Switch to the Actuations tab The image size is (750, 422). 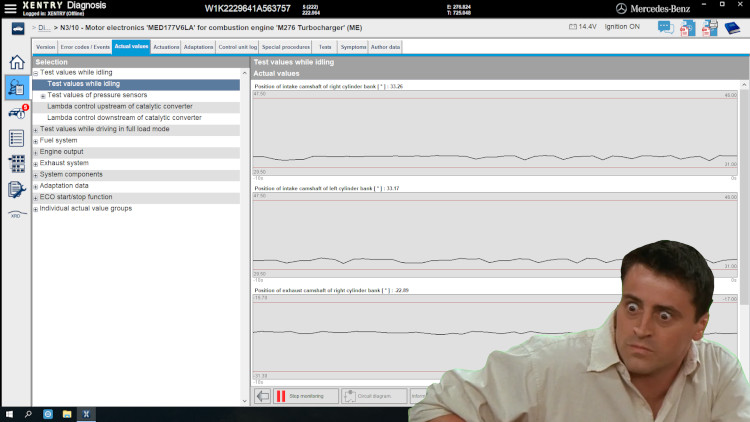coord(166,46)
